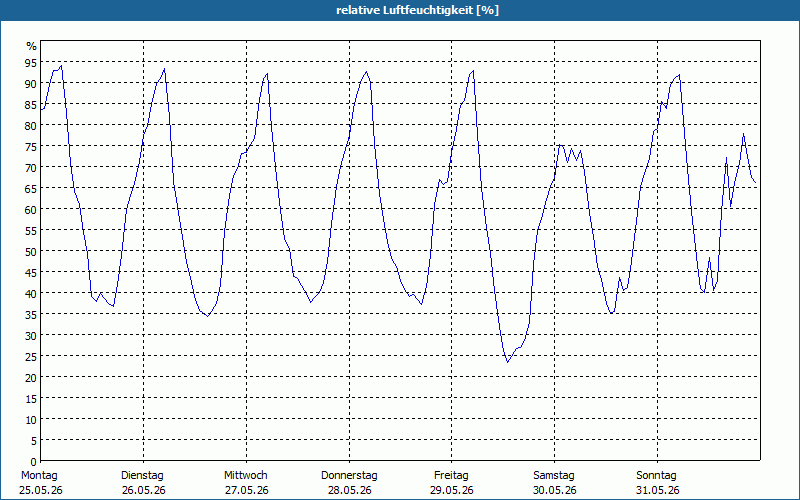Viewport: 800px width, 500px height.
Task: Click the Donnerstag 28.05.26 axis label
Action: pyautogui.click(x=349, y=483)
